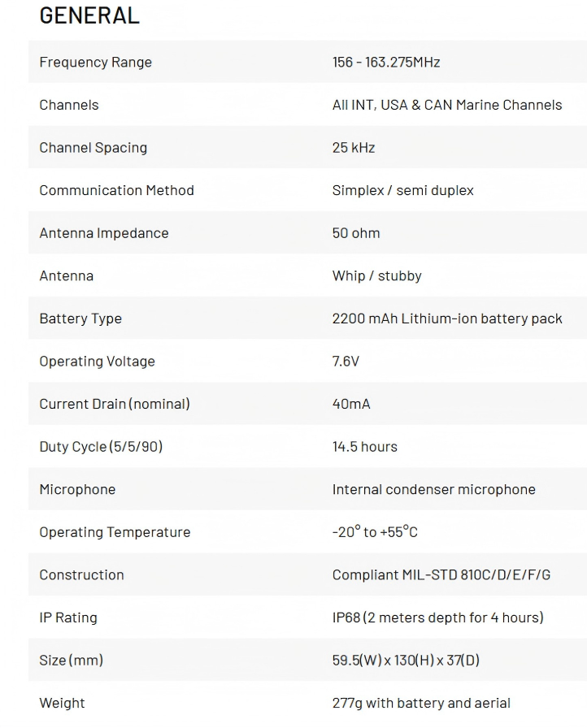Click the 277g weight value

[x=421, y=703]
